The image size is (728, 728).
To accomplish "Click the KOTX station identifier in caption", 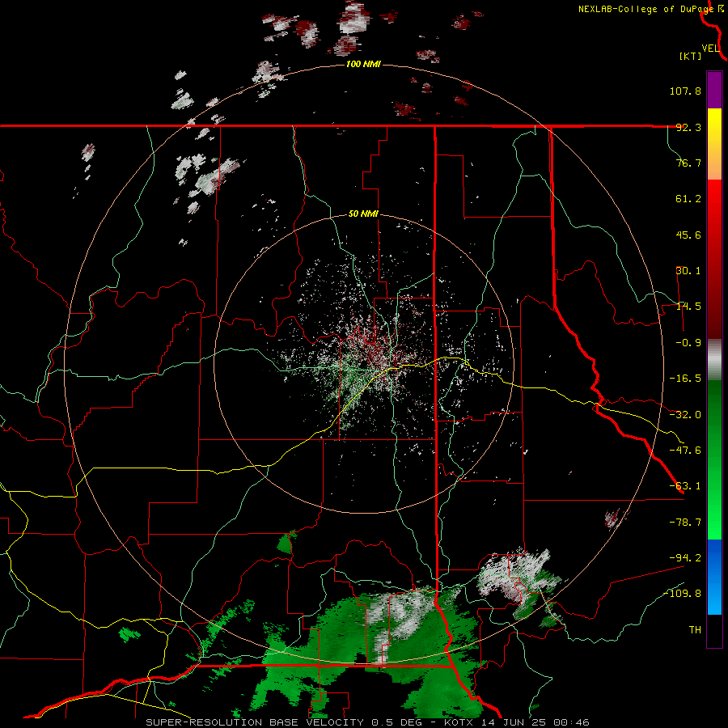I will click(x=459, y=722).
